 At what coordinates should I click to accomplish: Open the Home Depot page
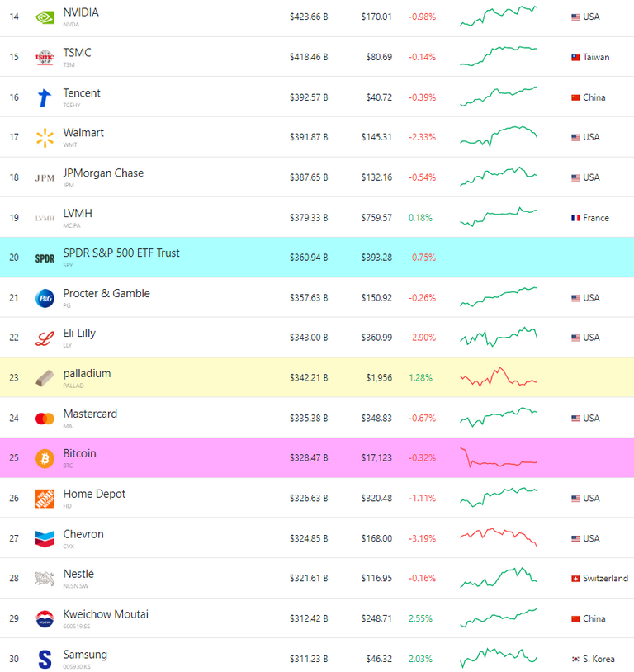[x=94, y=495]
